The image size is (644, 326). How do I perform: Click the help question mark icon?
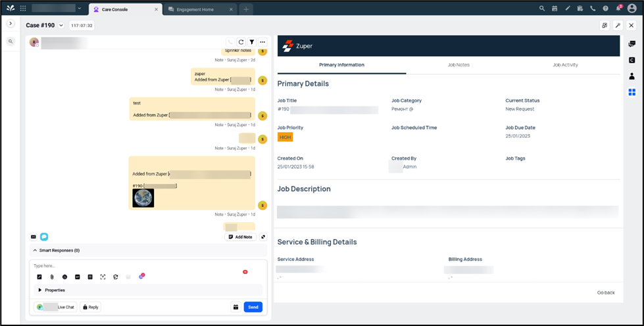pos(605,9)
